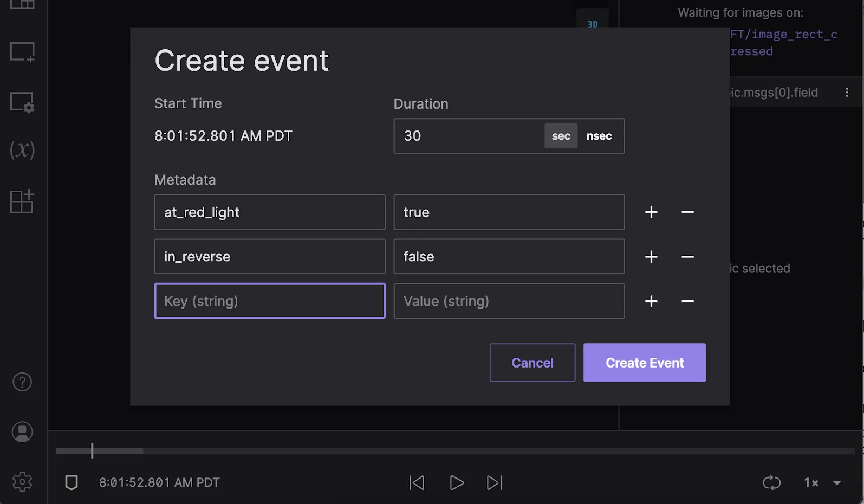The image size is (864, 504).
Task: Toggle loop playback icon
Action: (771, 482)
